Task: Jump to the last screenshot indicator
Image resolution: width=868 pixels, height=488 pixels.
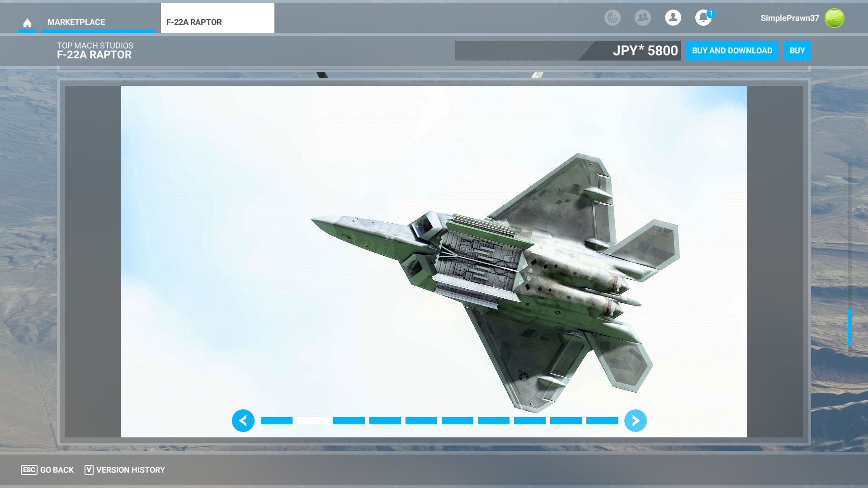Action: point(602,421)
